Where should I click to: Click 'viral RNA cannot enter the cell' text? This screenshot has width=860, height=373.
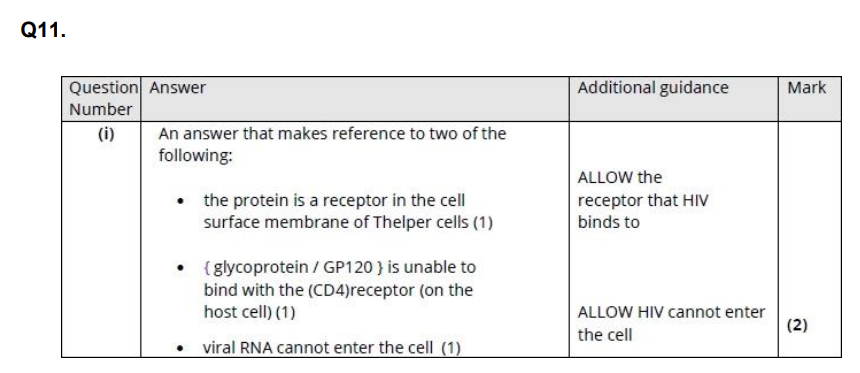(331, 348)
